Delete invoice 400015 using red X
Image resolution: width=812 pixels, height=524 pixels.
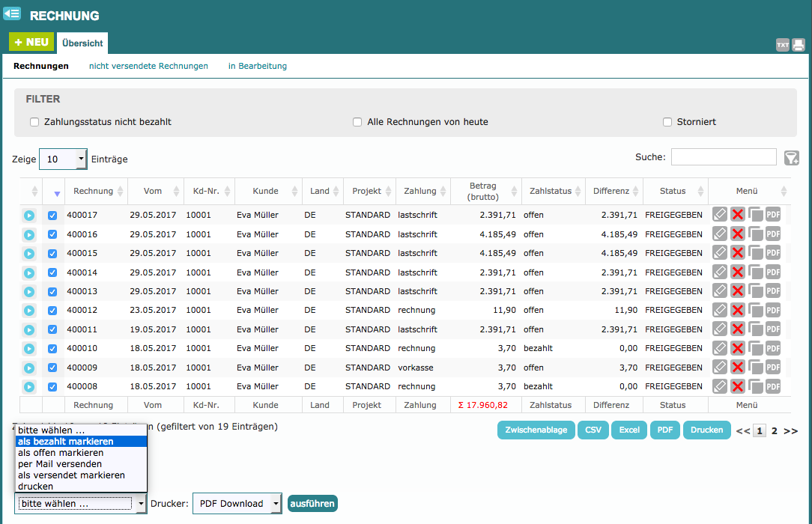pos(738,253)
